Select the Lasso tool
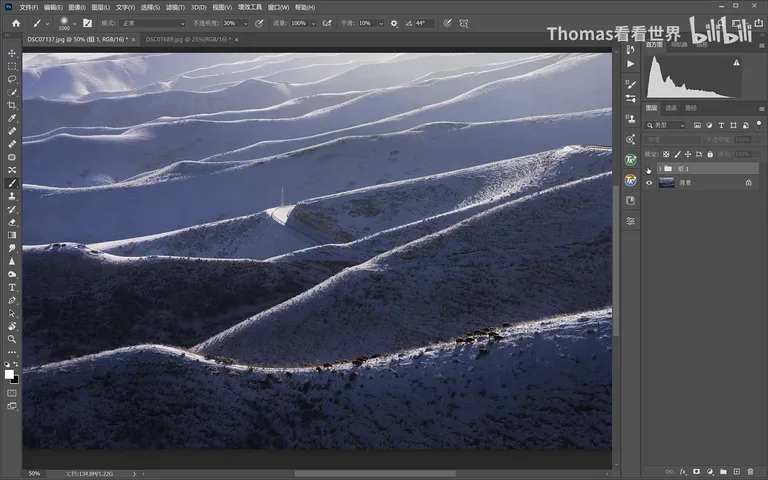The image size is (768, 480). point(12,79)
